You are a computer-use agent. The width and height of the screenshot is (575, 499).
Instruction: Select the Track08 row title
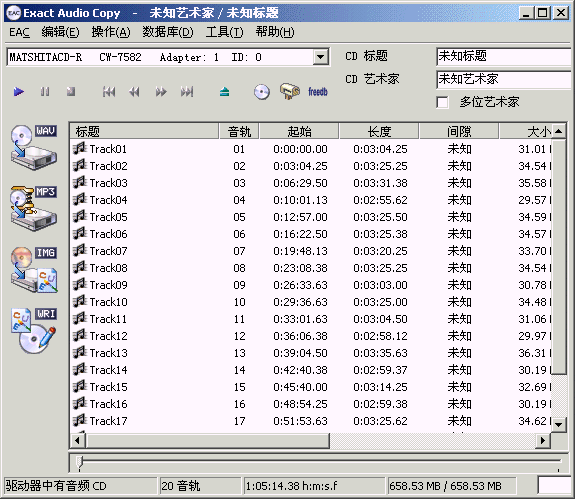[109, 268]
